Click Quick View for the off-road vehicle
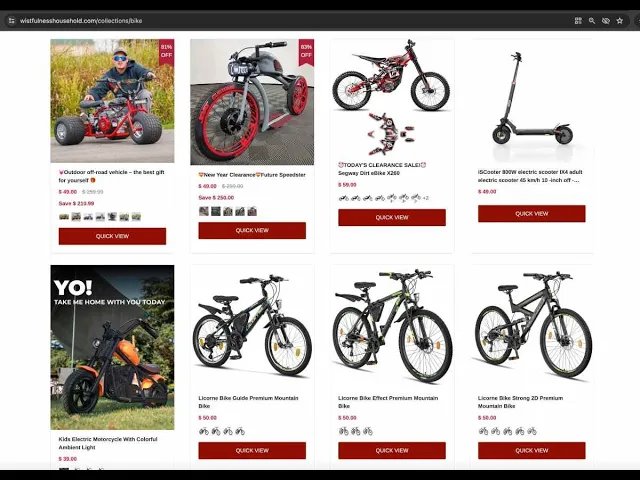The image size is (640, 480). point(112,236)
